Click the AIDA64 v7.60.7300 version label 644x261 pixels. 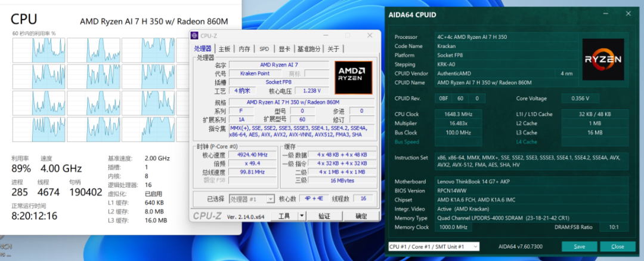[521, 247]
